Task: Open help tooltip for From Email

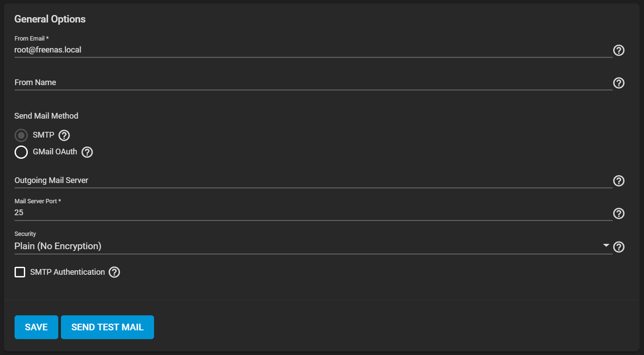Action: coord(619,50)
